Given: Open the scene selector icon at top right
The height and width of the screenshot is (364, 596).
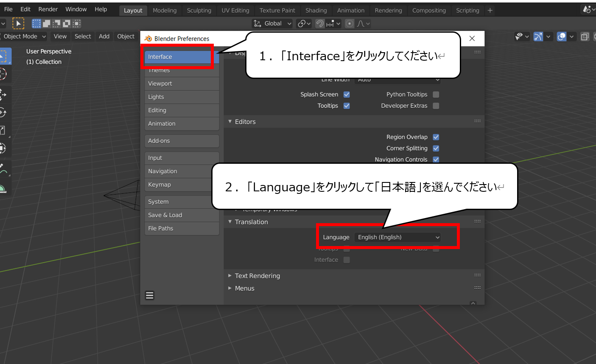Looking at the screenshot, I should [x=588, y=9].
